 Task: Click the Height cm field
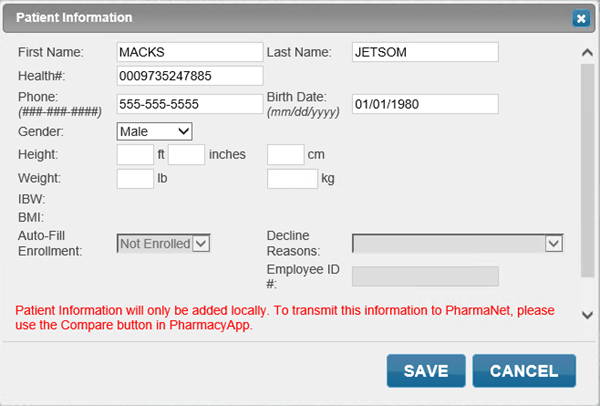click(285, 154)
